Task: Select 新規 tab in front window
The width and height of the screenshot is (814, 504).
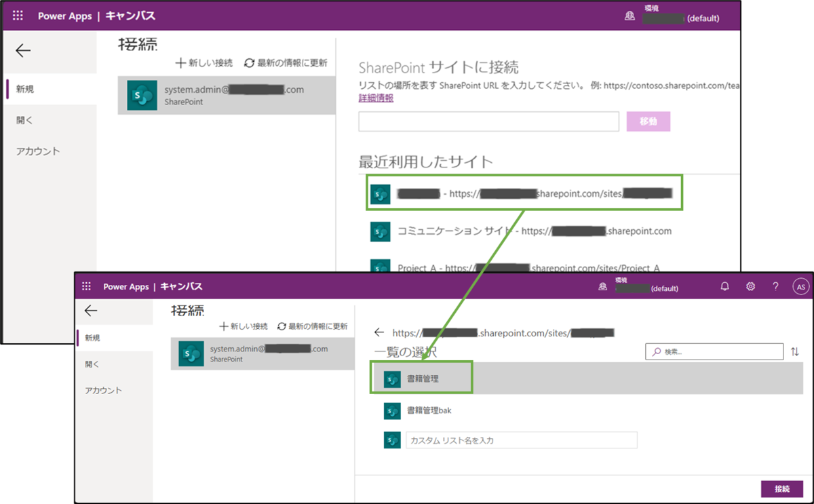Action: pyautogui.click(x=92, y=338)
